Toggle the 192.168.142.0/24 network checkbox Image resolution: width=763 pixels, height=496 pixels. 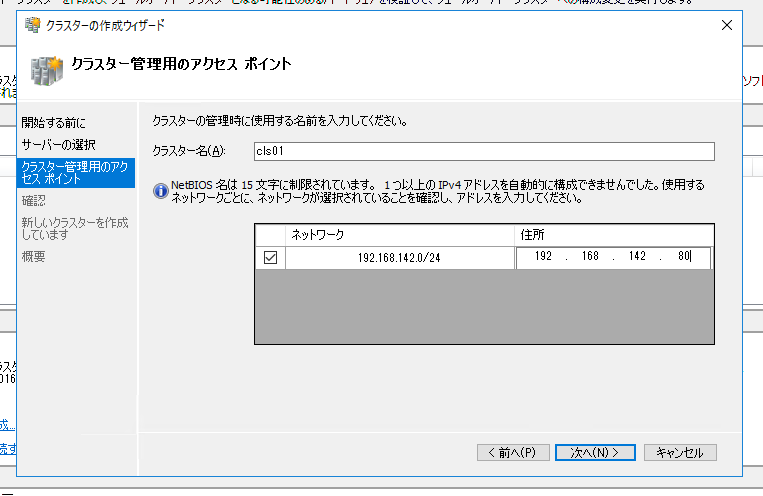coord(271,257)
